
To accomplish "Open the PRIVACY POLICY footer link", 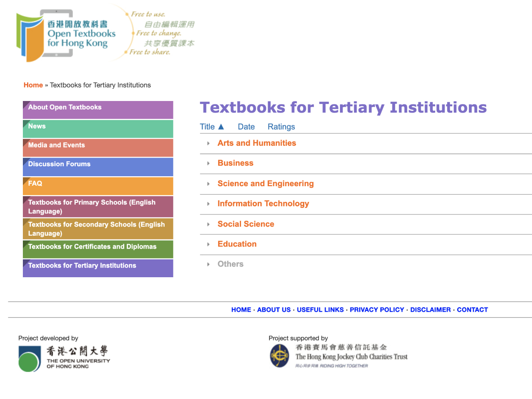I will click(377, 310).
